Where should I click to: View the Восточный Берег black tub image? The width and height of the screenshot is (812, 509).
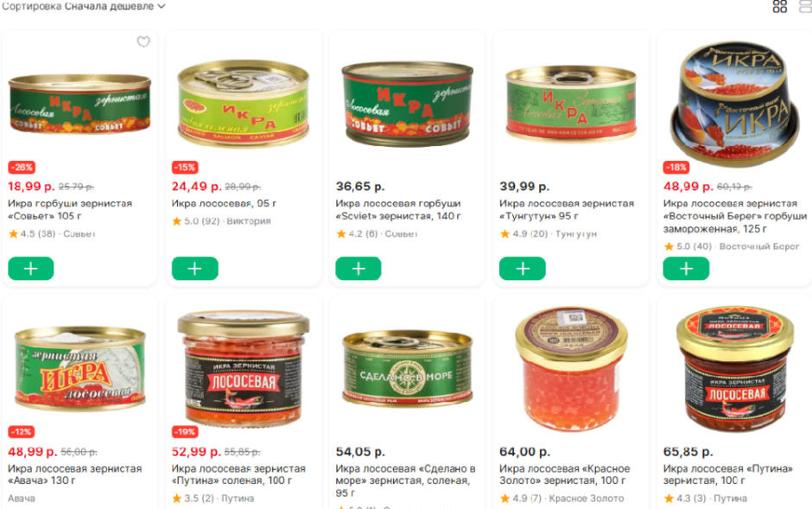(x=735, y=105)
